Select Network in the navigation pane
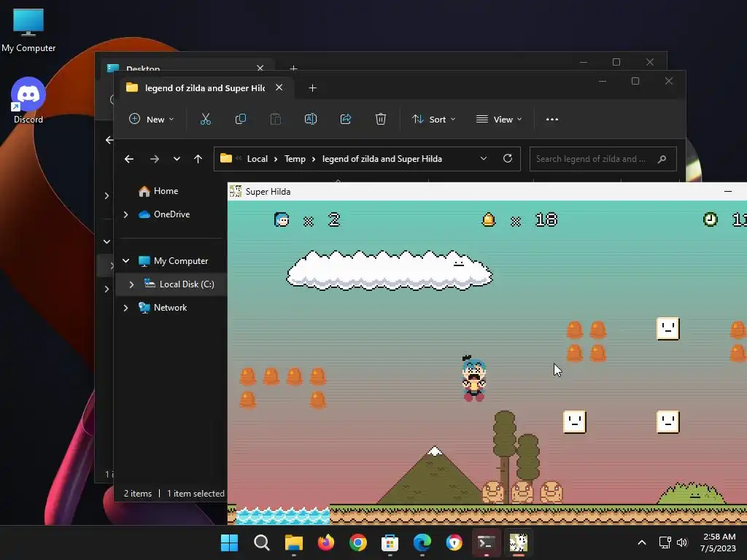 click(x=170, y=308)
